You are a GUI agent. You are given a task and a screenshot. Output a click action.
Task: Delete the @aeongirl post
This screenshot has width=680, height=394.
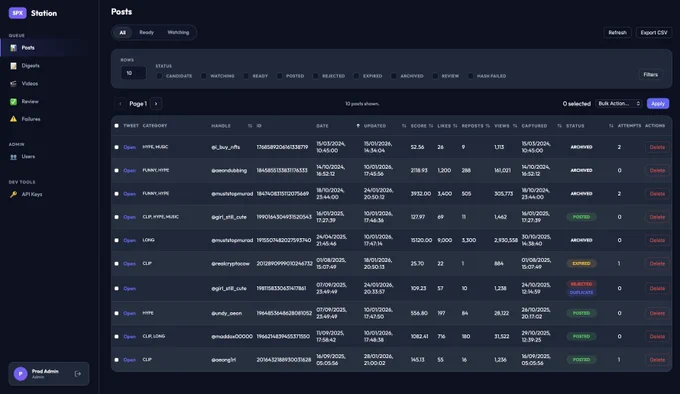pos(657,360)
